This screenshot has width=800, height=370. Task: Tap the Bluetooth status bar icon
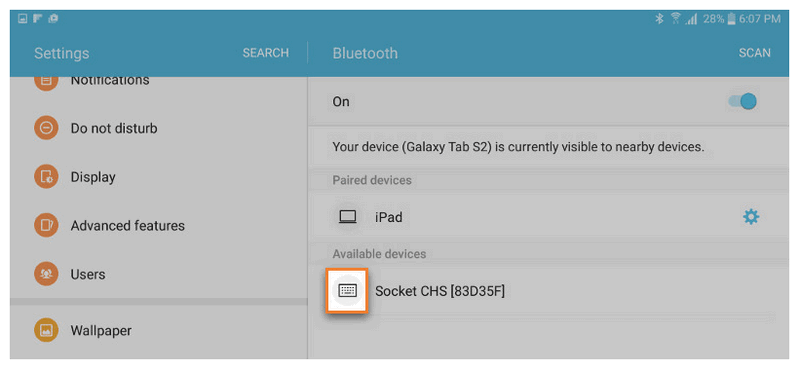(659, 19)
